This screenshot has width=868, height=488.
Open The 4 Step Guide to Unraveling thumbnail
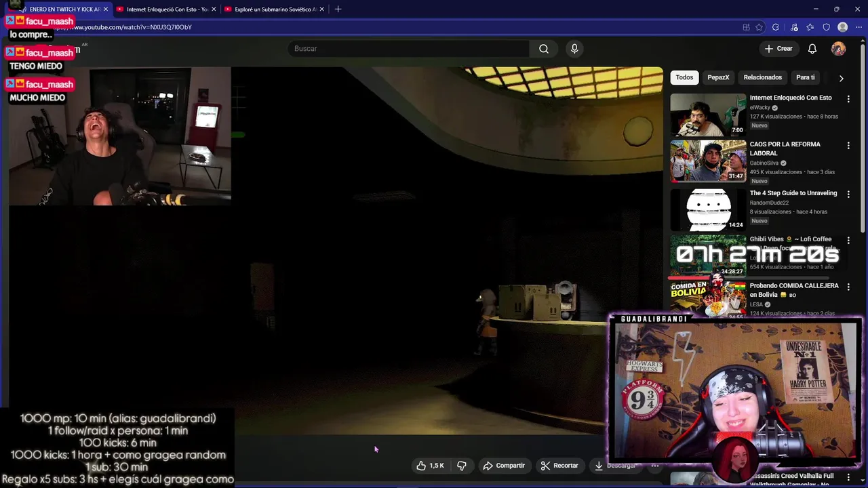click(708, 209)
